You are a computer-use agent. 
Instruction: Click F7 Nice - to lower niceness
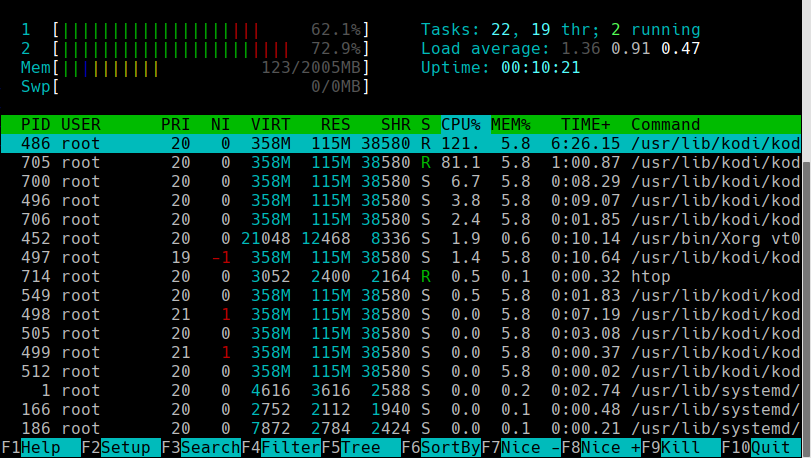(x=521, y=448)
